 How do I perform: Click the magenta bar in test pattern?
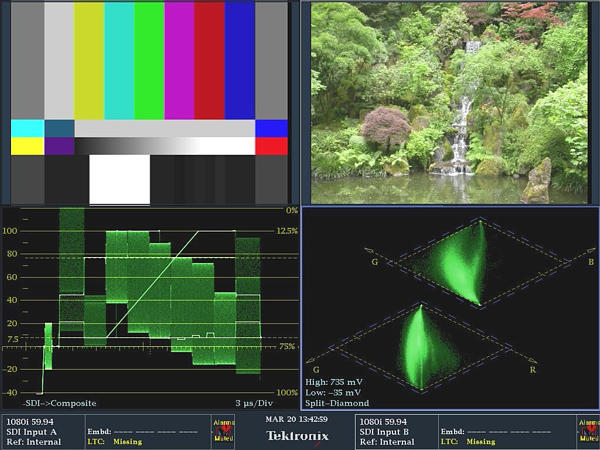179,60
